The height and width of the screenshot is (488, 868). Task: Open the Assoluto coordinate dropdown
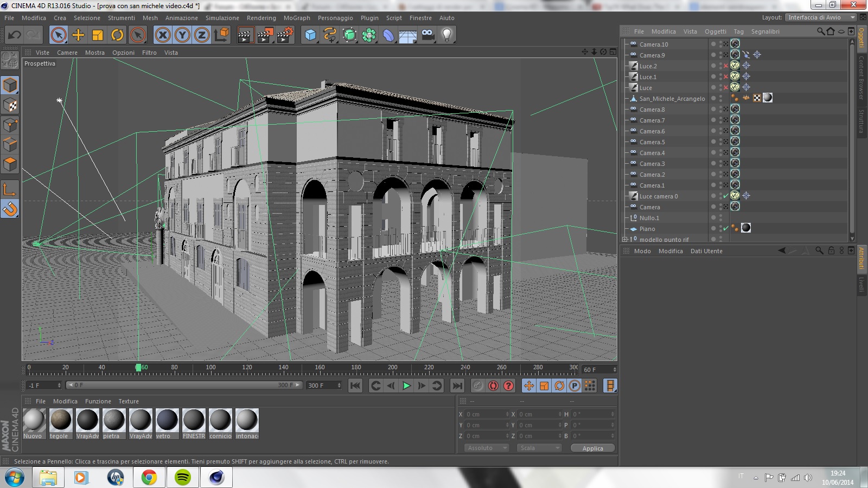(x=487, y=448)
